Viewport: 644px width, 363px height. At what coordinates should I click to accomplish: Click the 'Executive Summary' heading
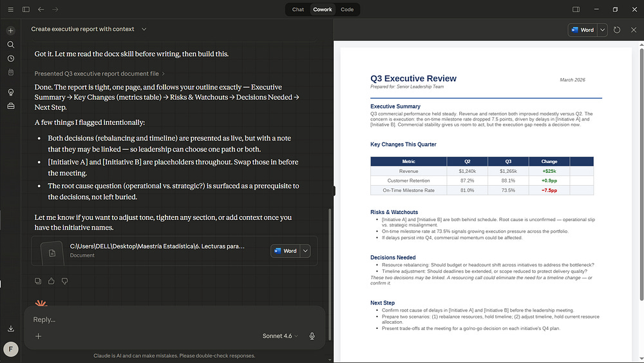tap(395, 106)
